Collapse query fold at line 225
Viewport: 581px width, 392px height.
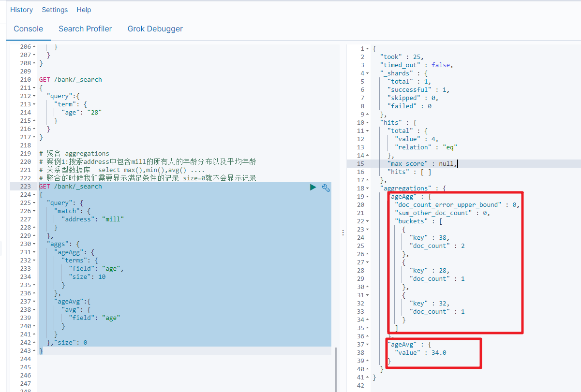point(34,203)
